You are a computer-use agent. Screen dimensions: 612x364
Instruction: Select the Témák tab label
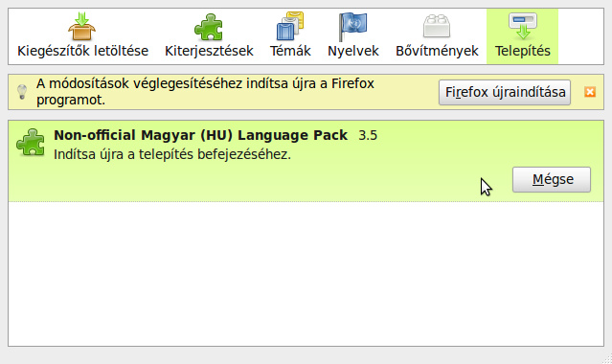[290, 51]
